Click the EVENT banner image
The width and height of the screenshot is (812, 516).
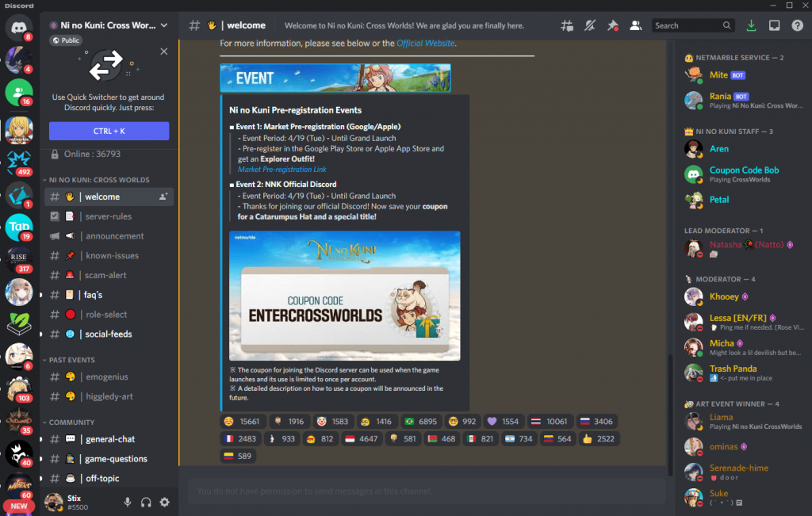335,78
